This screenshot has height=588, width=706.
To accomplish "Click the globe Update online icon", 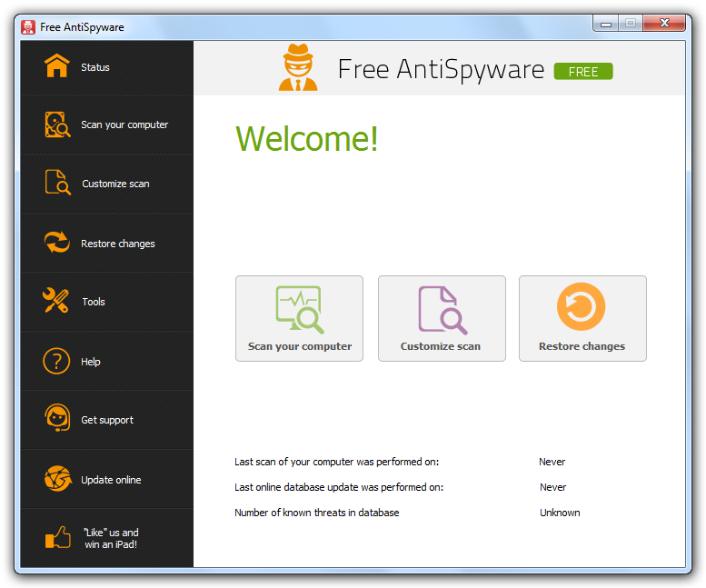I will click(x=57, y=478).
